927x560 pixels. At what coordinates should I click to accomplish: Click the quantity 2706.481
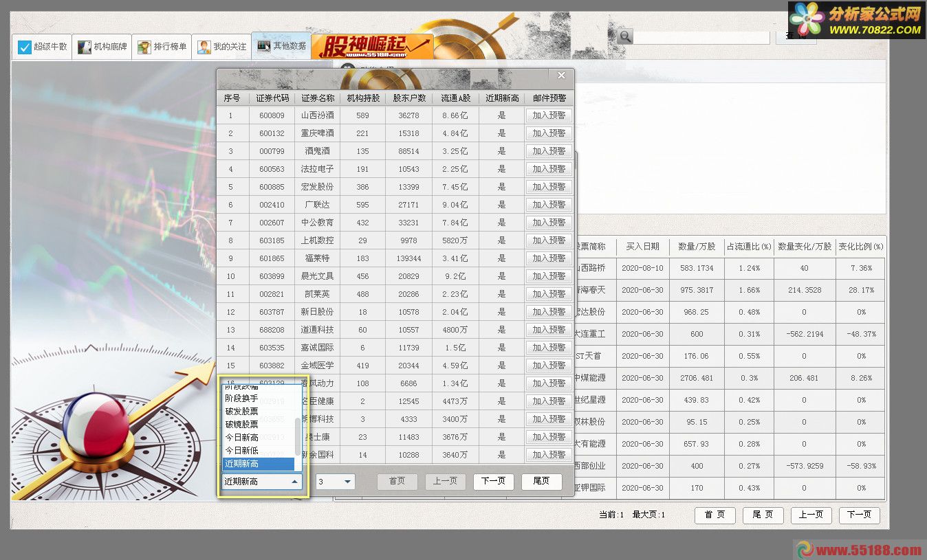coord(696,378)
